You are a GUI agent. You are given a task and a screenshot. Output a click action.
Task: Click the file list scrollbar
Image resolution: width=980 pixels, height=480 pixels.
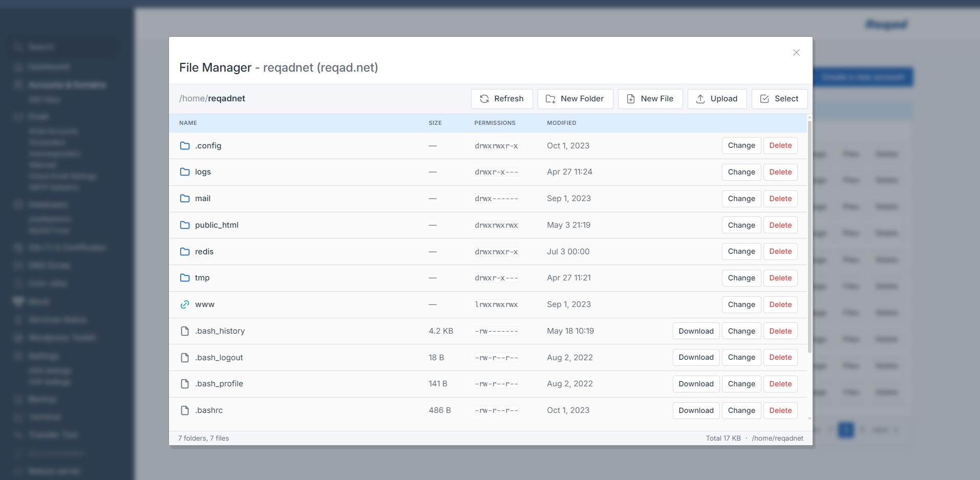pos(809,236)
